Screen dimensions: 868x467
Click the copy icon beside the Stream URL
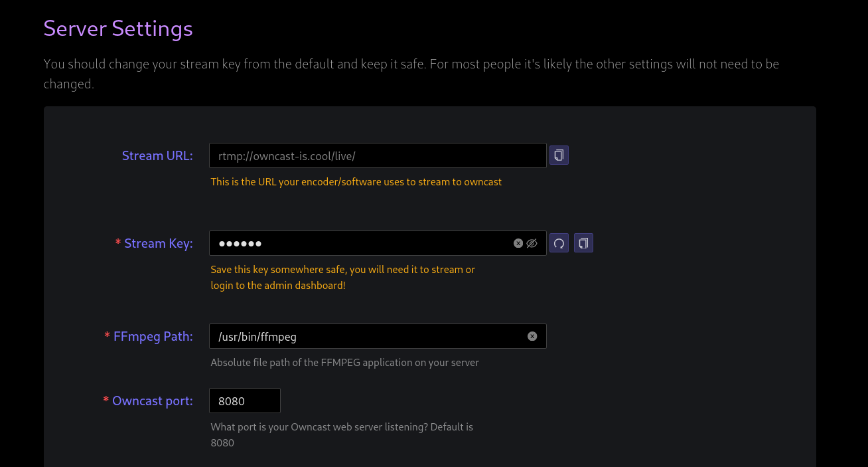pos(558,155)
